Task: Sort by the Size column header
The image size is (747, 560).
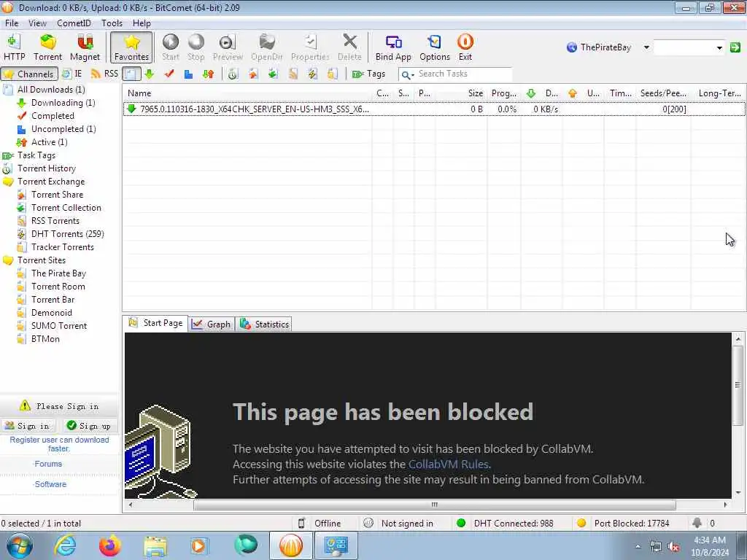Action: pos(462,93)
